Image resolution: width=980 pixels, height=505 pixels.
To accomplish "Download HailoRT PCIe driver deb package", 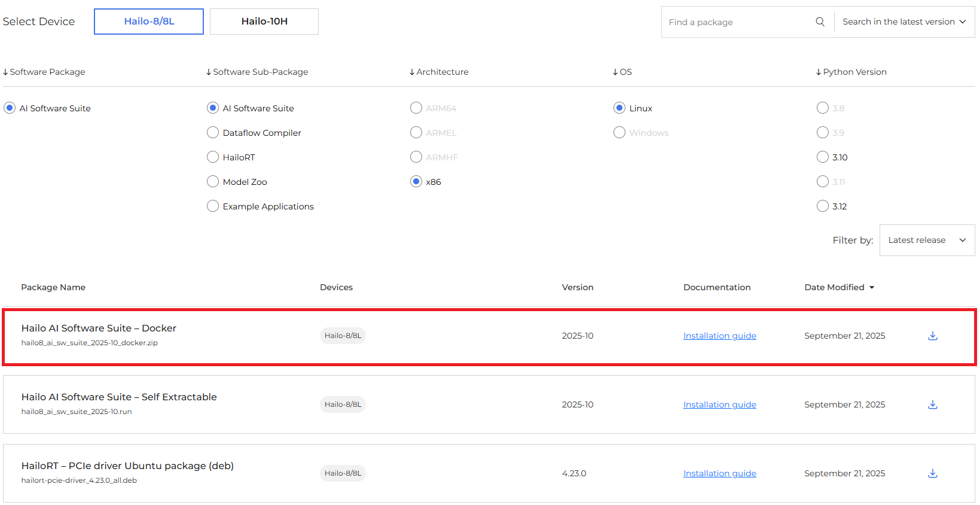I will pyautogui.click(x=932, y=473).
